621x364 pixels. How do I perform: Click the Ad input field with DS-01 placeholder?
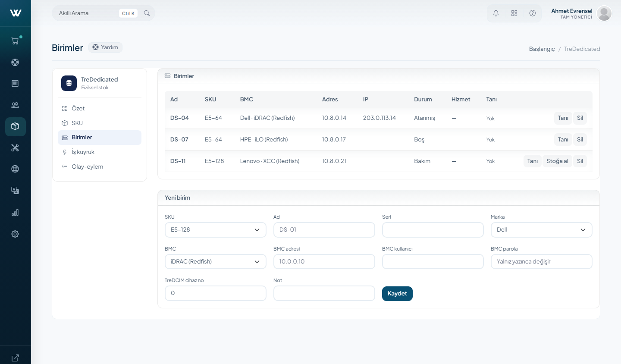(324, 230)
